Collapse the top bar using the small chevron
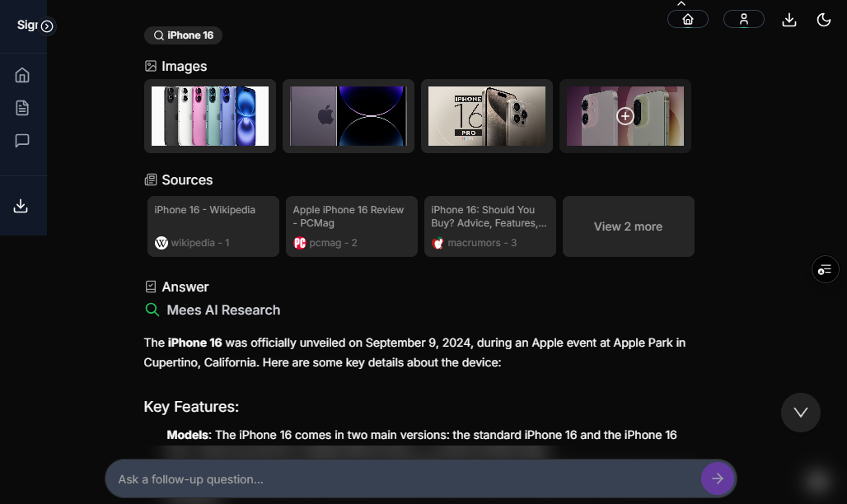The image size is (847, 504). tap(681, 4)
